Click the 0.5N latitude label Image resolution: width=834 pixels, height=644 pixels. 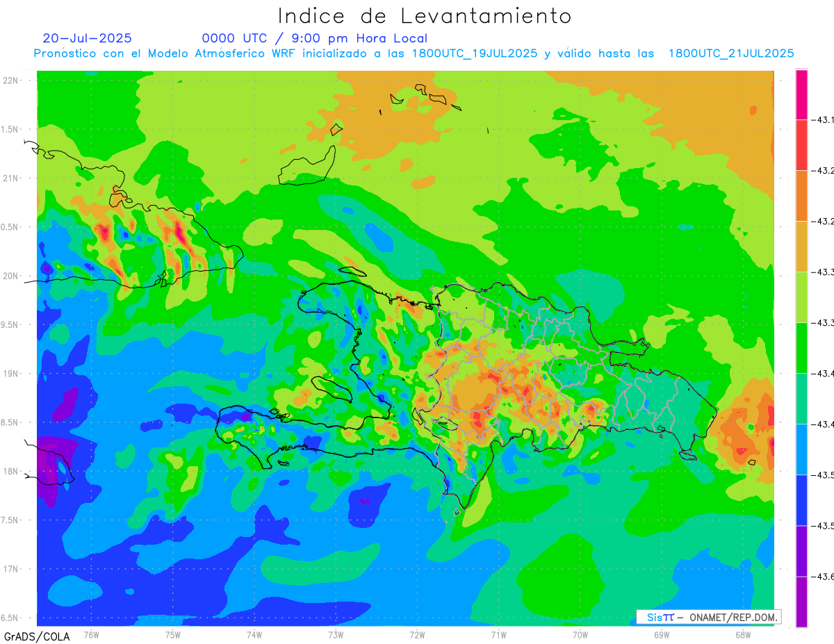10,227
